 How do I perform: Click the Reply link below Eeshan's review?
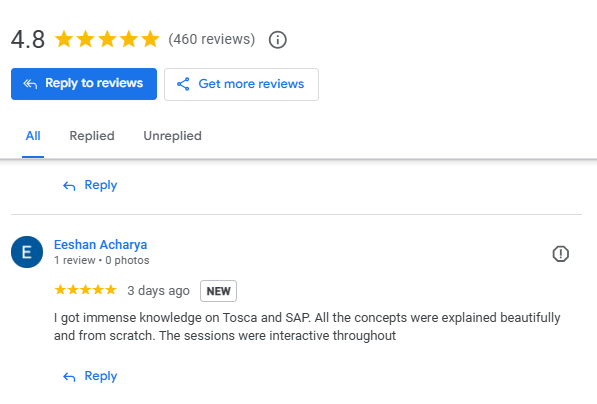coord(101,376)
